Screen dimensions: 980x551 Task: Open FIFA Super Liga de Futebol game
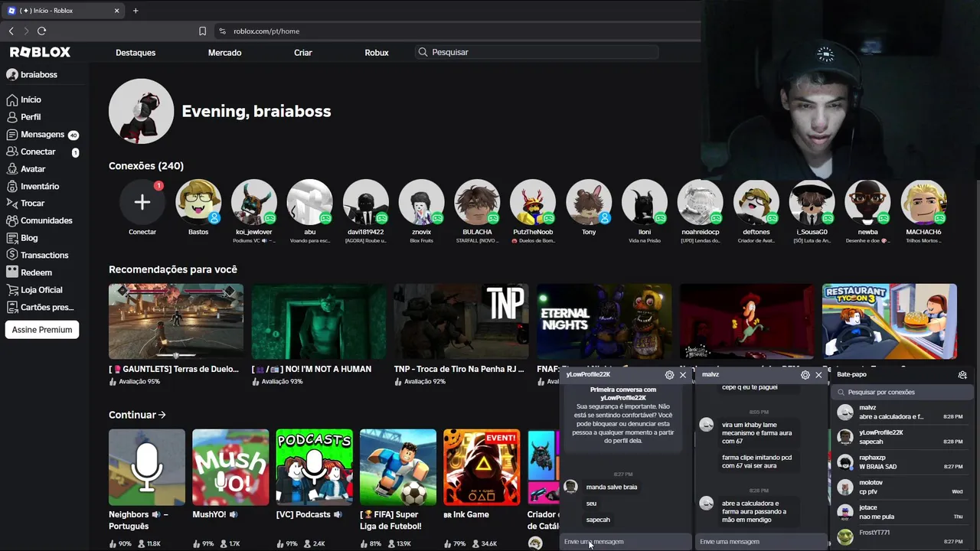tap(398, 467)
